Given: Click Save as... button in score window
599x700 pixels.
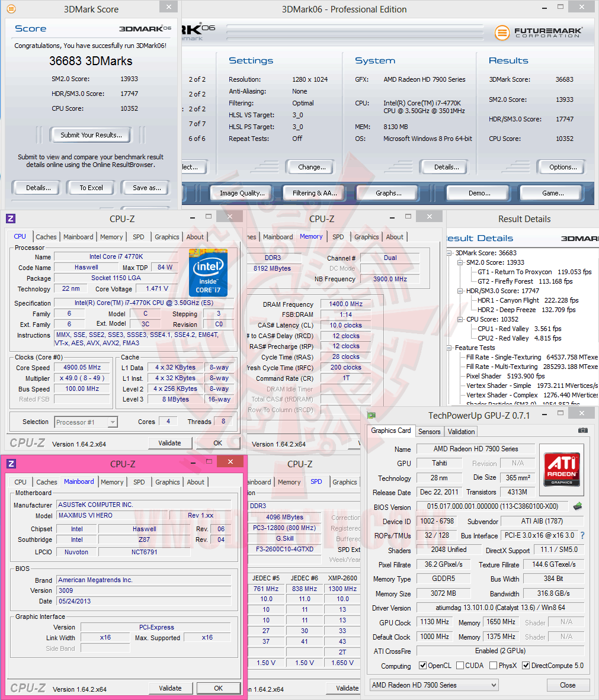Looking at the screenshot, I should [x=146, y=188].
